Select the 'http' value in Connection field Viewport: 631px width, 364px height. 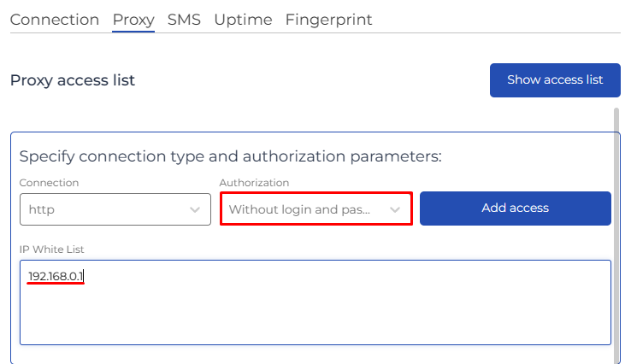coord(41,209)
